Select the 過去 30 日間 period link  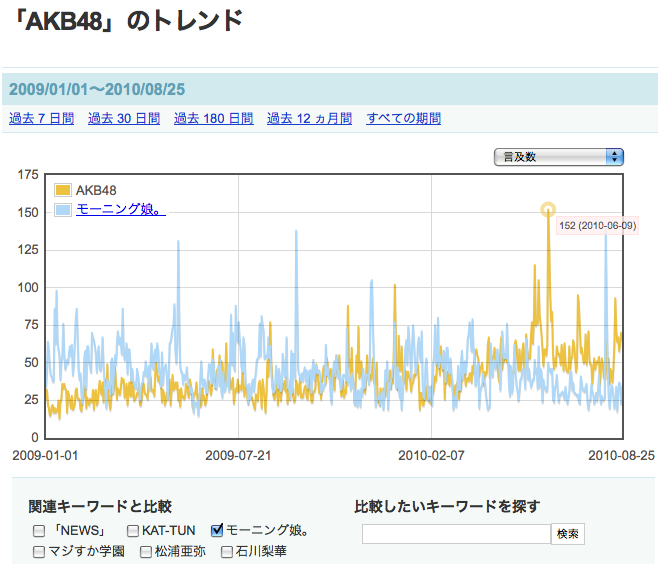[124, 119]
